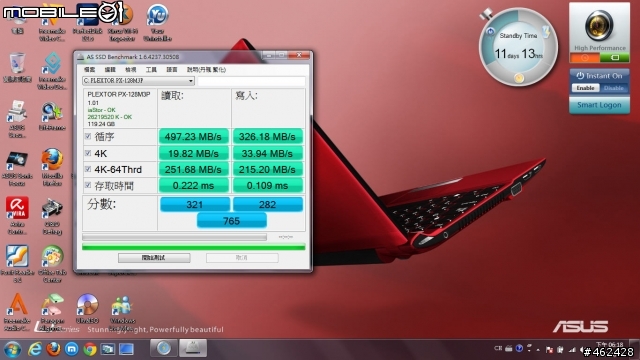Click the write score 282
This screenshot has height=360, width=640.
pyautogui.click(x=267, y=204)
